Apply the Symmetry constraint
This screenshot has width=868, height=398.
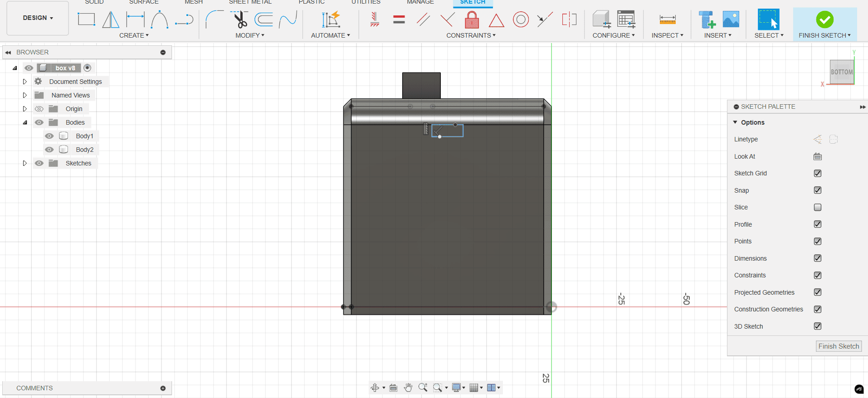tap(569, 19)
